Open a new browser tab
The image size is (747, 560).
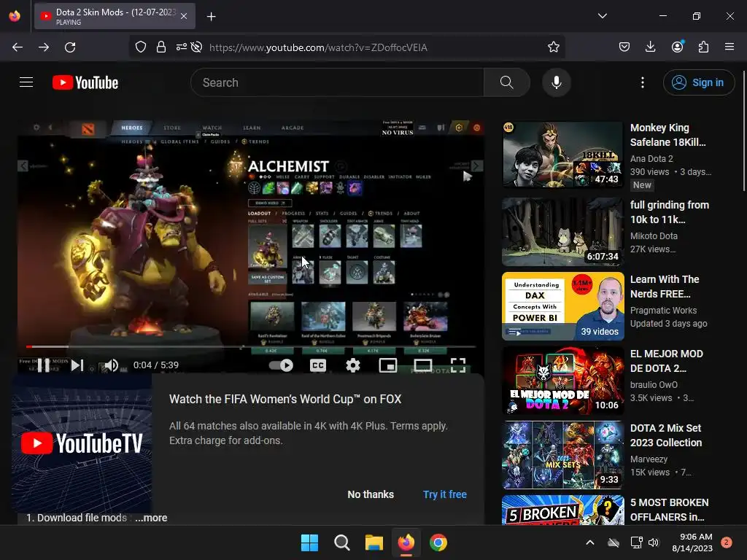click(212, 17)
